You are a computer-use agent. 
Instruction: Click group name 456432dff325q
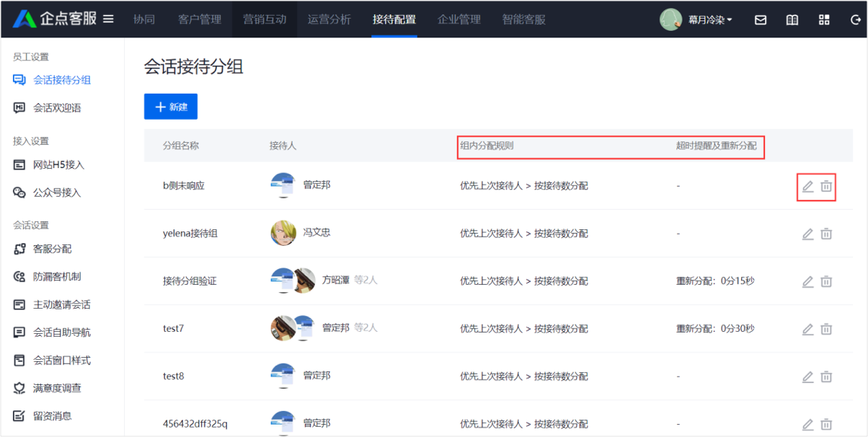point(195,423)
